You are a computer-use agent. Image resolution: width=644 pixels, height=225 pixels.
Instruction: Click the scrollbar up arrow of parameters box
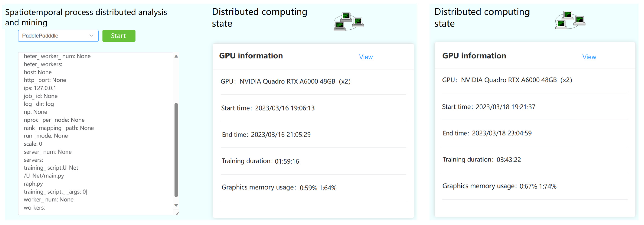(176, 56)
